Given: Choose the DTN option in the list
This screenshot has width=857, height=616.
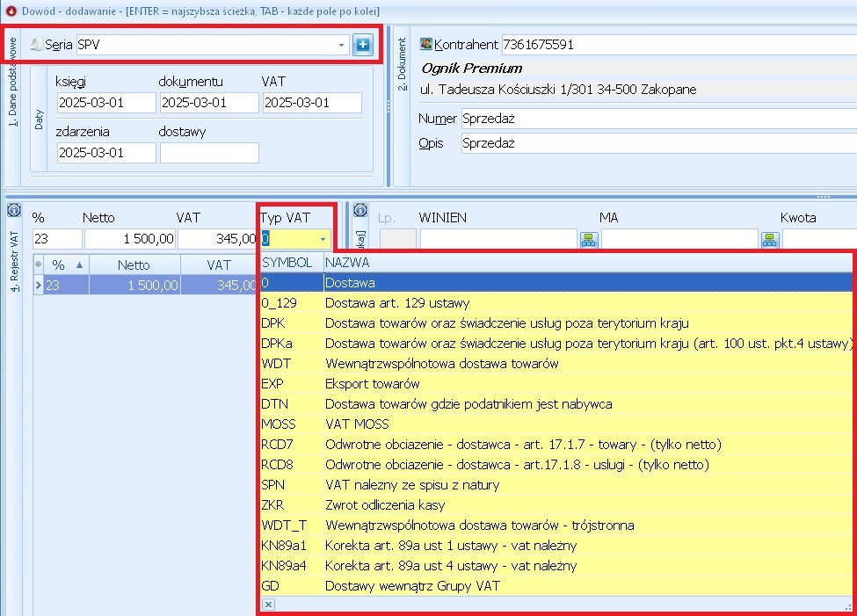Looking at the screenshot, I should click(x=556, y=404).
